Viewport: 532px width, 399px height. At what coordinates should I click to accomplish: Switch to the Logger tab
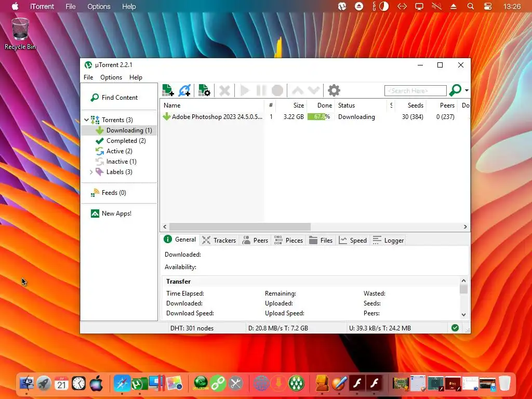[x=388, y=240]
